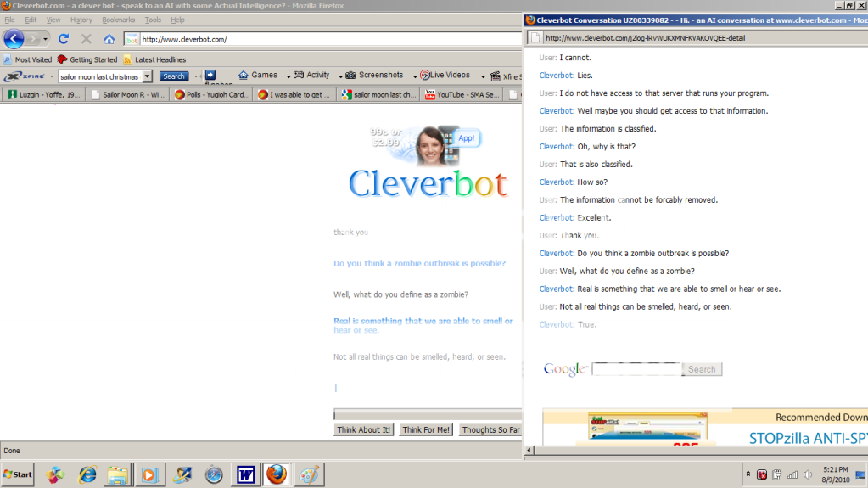Viewport: 868px width, 488px height.
Task: Open the Paint palette taskbar icon
Action: [x=308, y=474]
